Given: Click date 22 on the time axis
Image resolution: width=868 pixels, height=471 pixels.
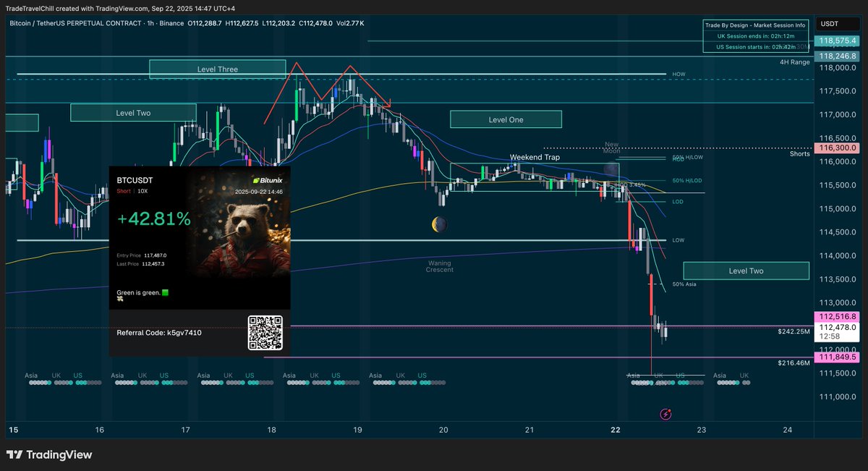Looking at the screenshot, I should [x=616, y=430].
